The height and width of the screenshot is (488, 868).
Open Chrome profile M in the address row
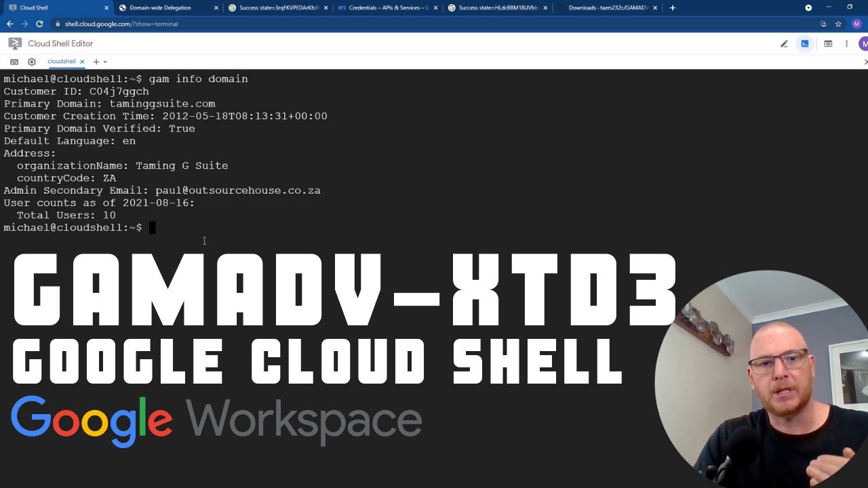(856, 24)
